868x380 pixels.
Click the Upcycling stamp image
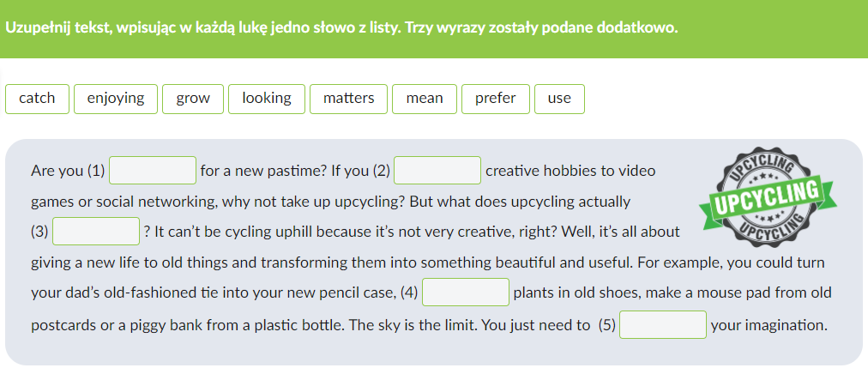click(x=767, y=172)
